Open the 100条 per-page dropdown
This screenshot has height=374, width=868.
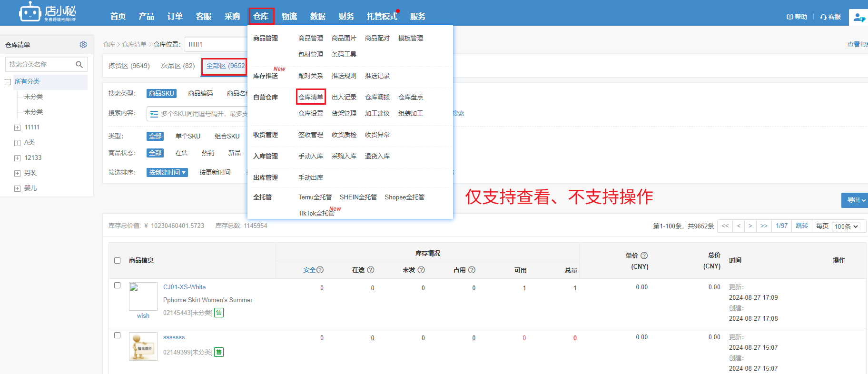846,226
